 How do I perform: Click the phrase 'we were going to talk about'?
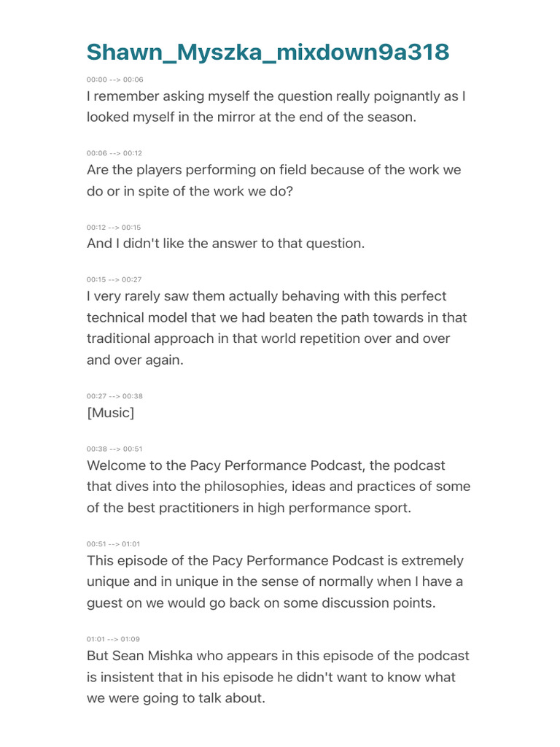(x=175, y=698)
